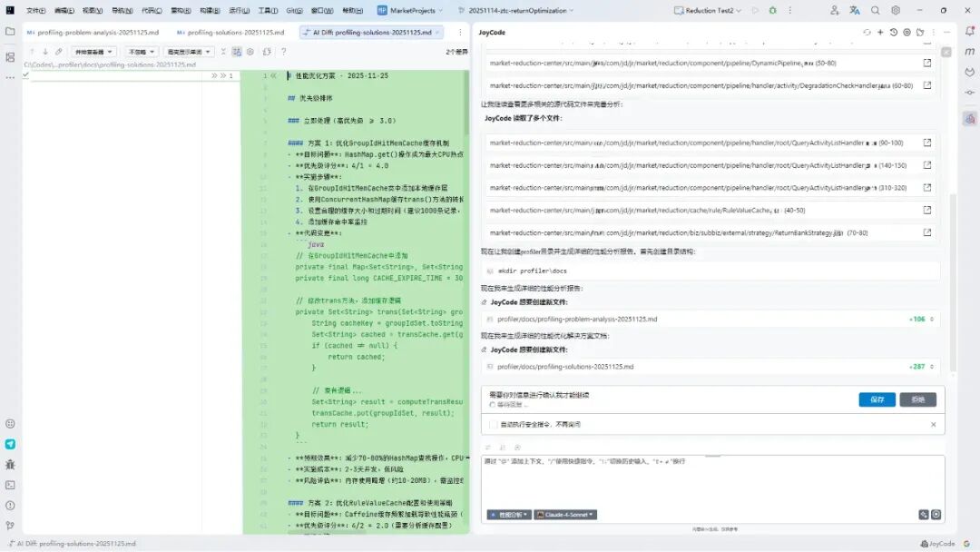
Task: Click the run configuration play button
Action: pyautogui.click(x=755, y=11)
